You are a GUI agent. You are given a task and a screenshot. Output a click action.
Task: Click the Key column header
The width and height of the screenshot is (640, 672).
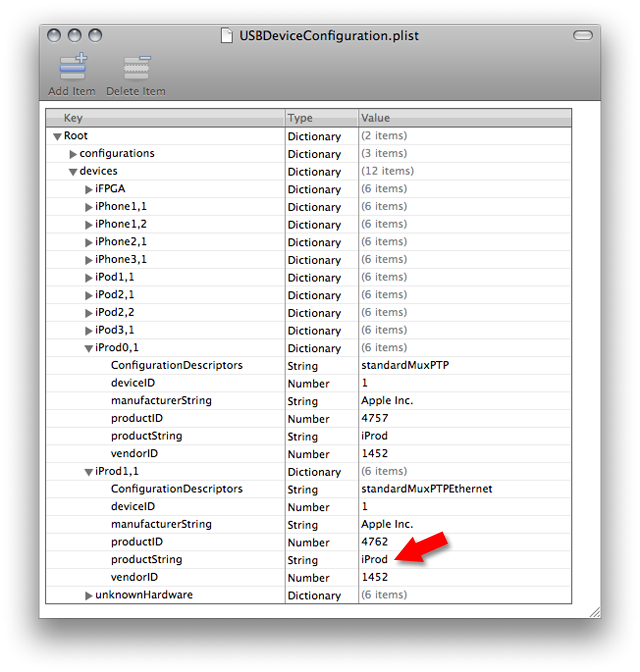pos(165,118)
